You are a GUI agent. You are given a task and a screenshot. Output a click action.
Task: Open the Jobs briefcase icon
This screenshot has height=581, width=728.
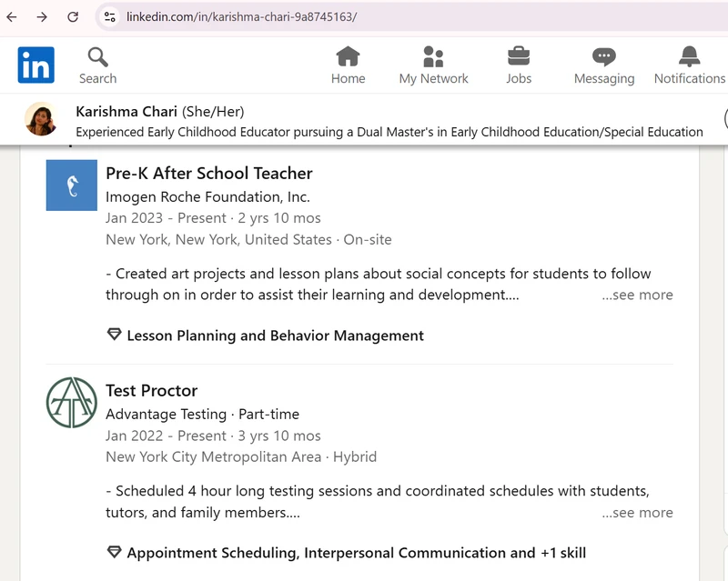coord(519,57)
